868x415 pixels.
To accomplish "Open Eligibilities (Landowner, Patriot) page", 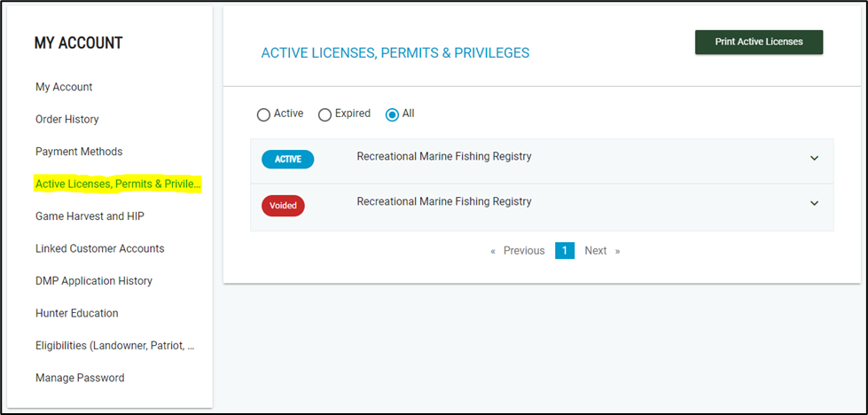I will 114,346.
